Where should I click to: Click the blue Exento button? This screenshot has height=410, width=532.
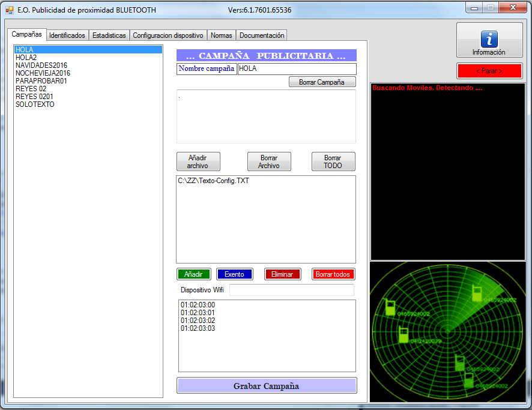click(x=234, y=274)
